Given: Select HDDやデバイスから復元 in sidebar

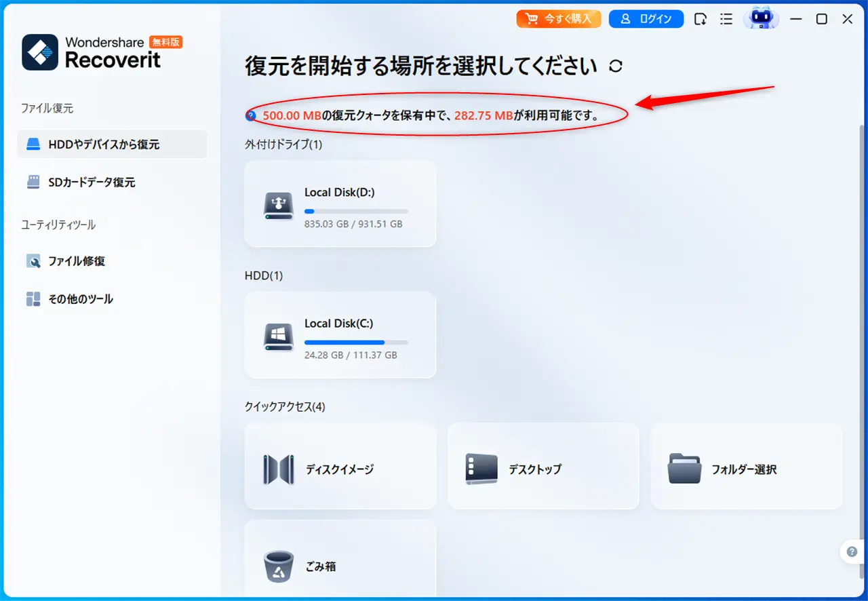Looking at the screenshot, I should (x=112, y=144).
